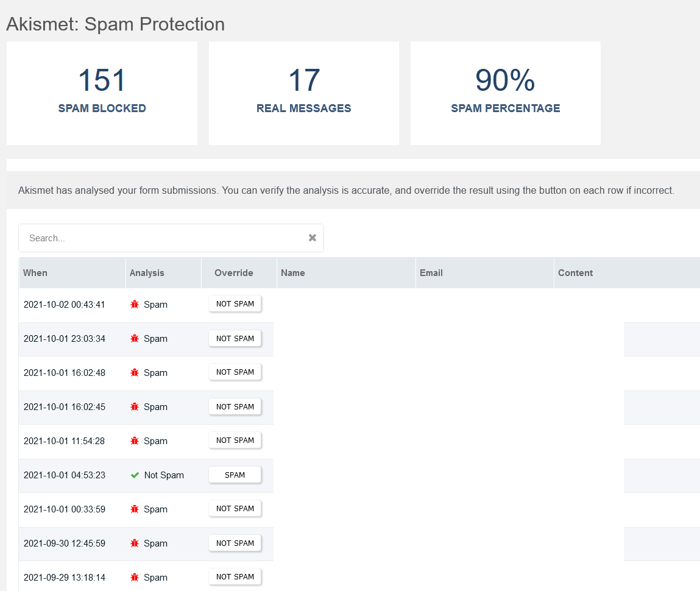Click the spam bug icon for 2021-10-01 11:54:28

[x=135, y=441]
